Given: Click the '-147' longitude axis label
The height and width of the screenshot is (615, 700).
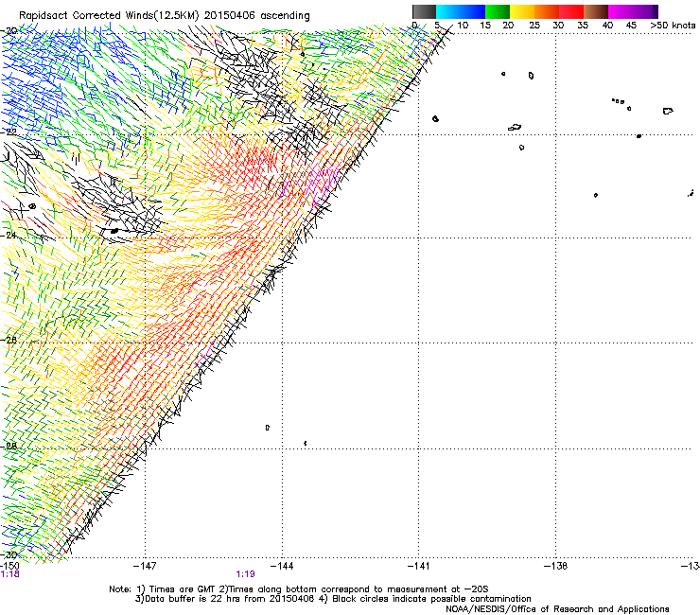Looking at the screenshot, I should [x=145, y=566].
